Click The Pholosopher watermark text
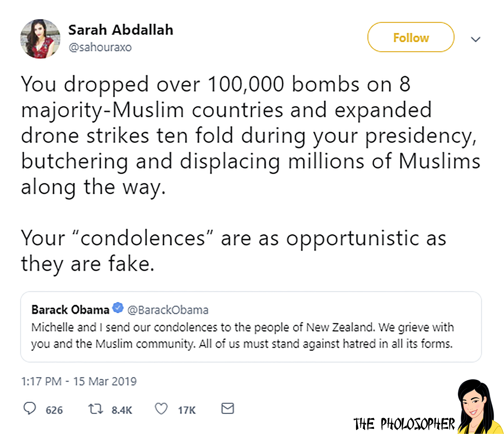 (404, 424)
